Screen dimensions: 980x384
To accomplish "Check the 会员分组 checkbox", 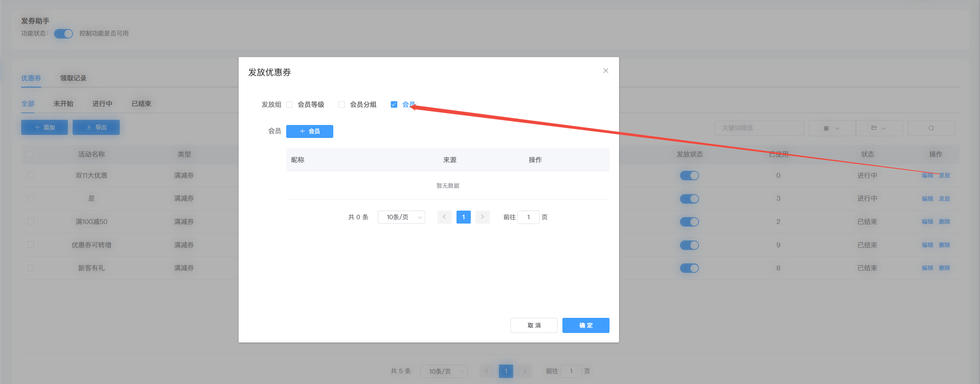I will tap(342, 105).
